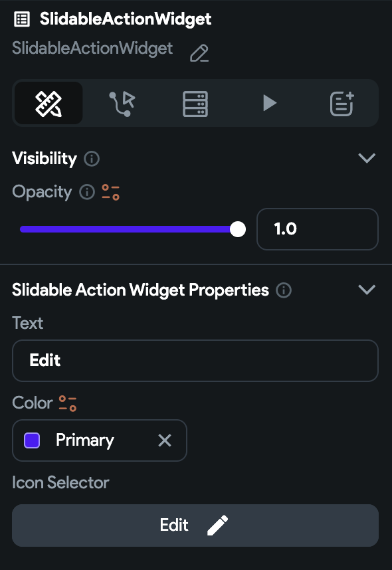The image size is (392, 570).
Task: Click the Text input field containing Edit
Action: [x=195, y=361]
